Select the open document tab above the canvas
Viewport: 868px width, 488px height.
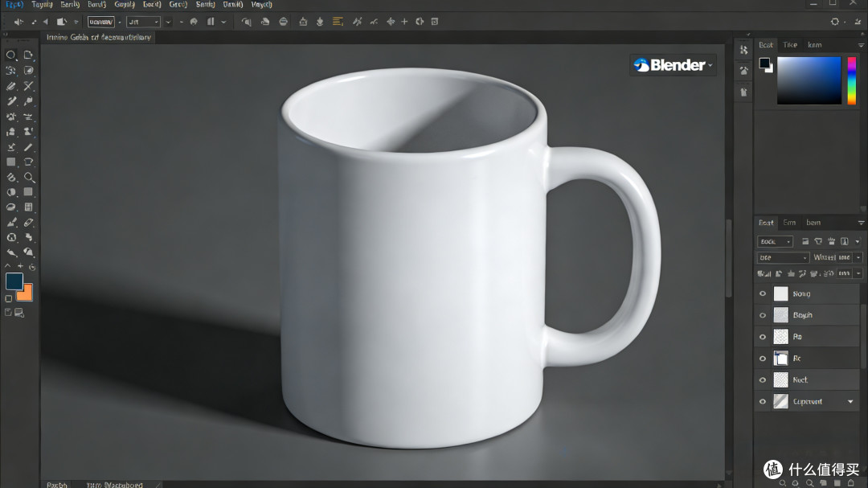coord(99,37)
